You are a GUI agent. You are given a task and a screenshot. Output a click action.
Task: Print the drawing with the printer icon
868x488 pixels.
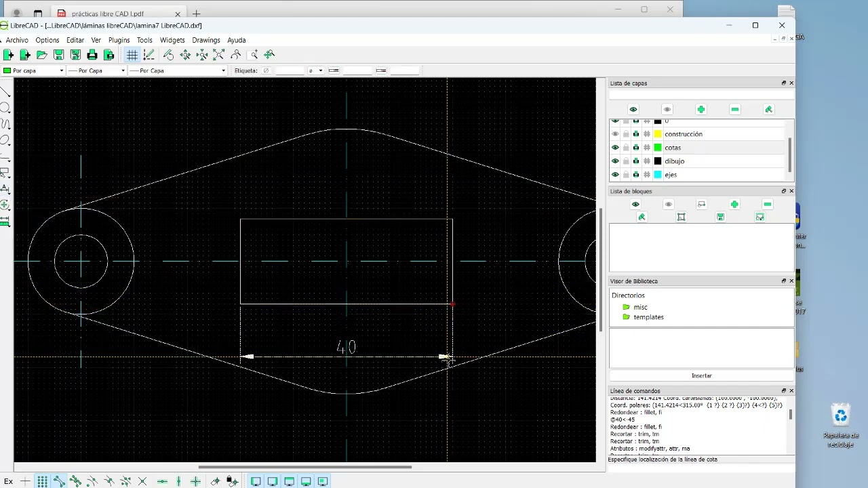[x=92, y=55]
